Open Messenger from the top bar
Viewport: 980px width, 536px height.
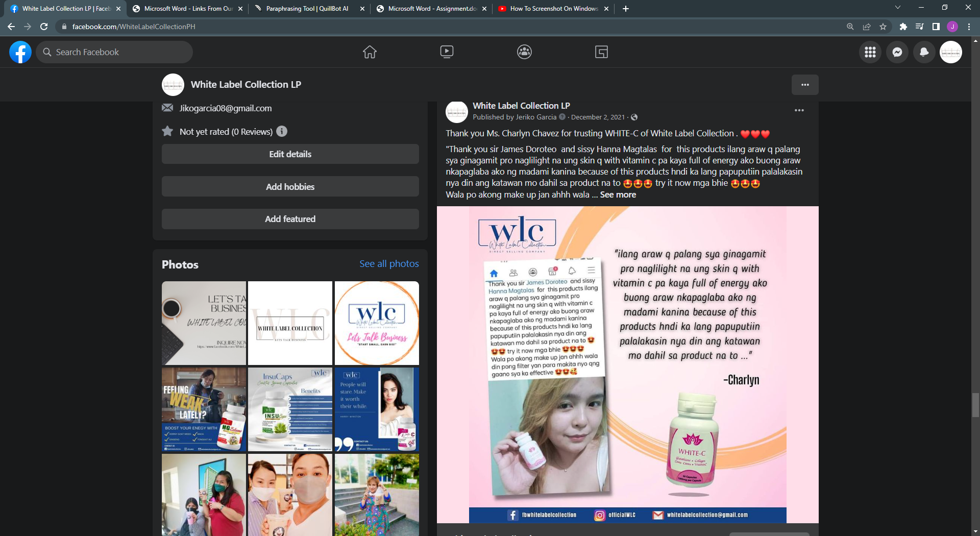click(897, 52)
